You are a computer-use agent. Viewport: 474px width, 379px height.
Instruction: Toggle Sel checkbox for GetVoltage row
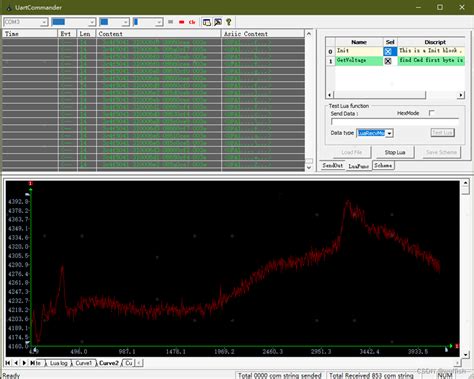[388, 61]
